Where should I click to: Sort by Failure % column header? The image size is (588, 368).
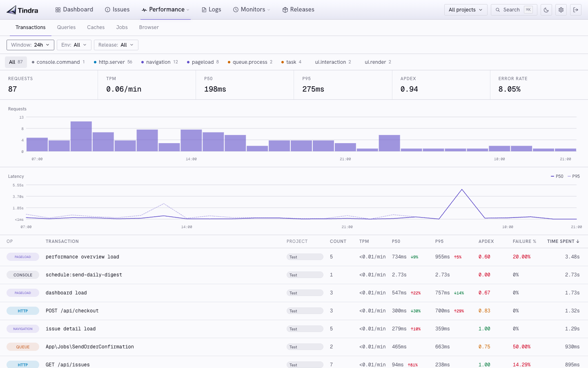[524, 242]
